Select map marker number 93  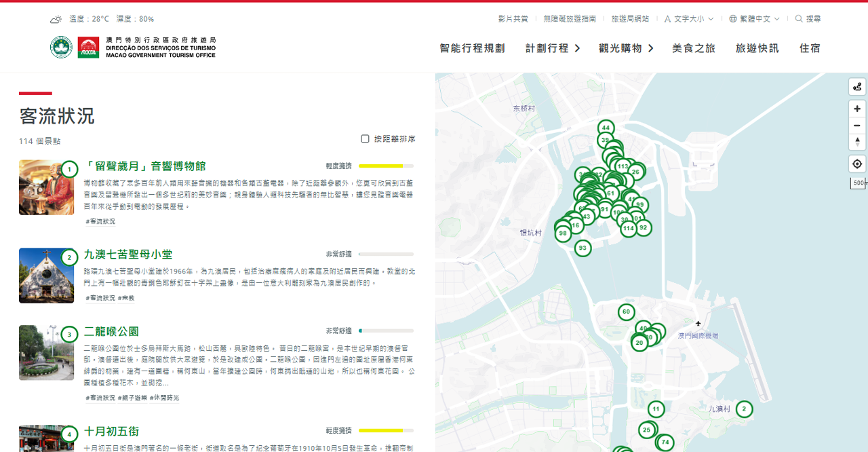pos(583,248)
